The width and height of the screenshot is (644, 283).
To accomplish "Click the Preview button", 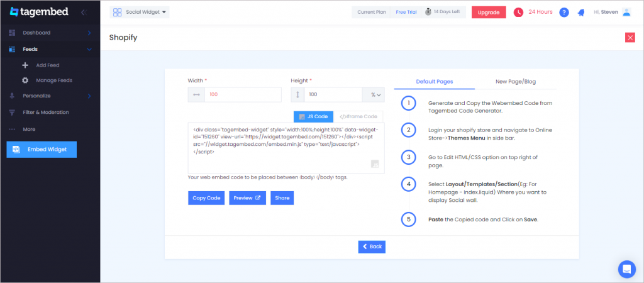I will click(247, 198).
